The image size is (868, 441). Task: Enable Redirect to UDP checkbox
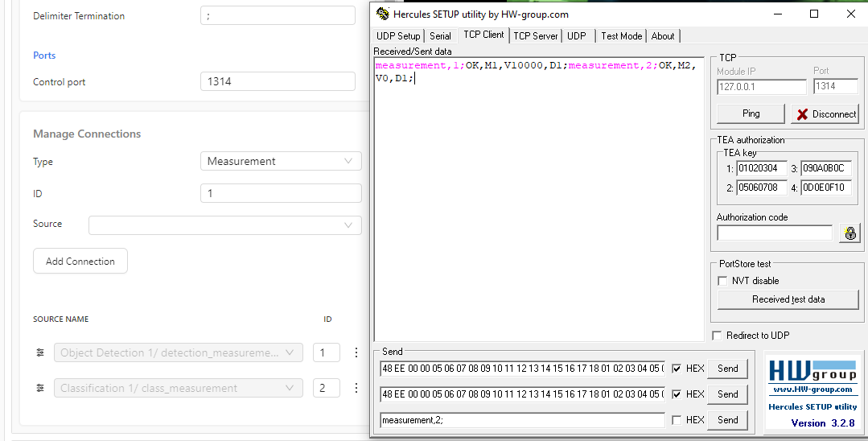click(x=717, y=336)
